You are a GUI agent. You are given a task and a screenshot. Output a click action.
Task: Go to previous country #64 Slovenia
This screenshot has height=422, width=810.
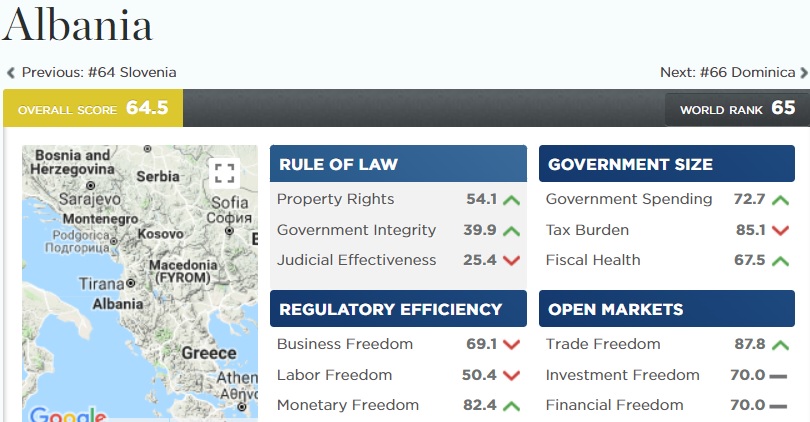pos(98,72)
